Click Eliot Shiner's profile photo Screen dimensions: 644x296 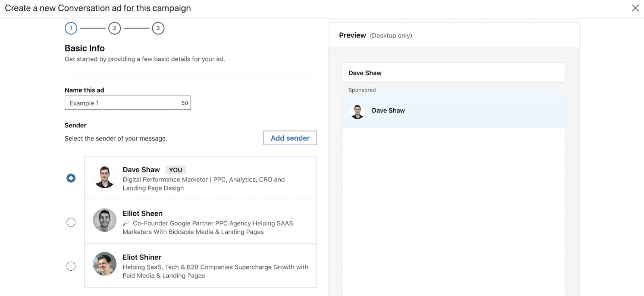(105, 264)
